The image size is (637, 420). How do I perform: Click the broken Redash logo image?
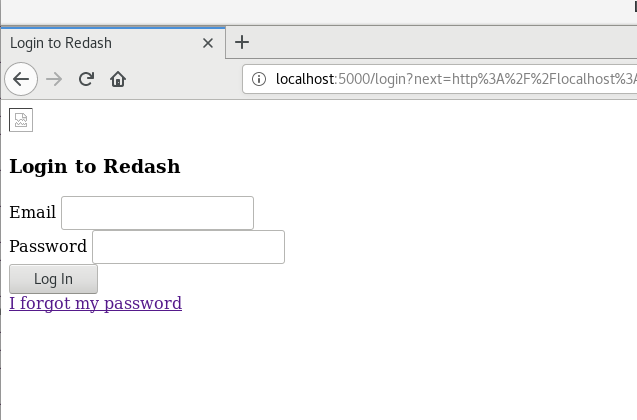21,120
